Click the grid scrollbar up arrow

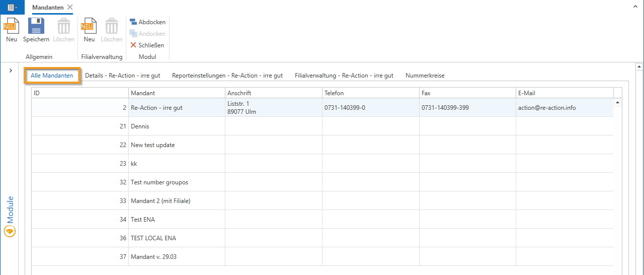(x=617, y=102)
